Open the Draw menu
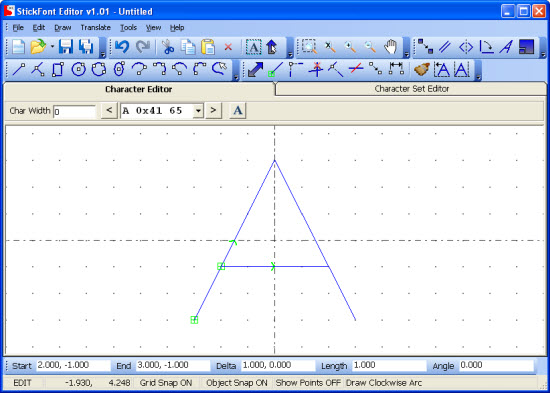The width and height of the screenshot is (550, 393). coord(63,28)
